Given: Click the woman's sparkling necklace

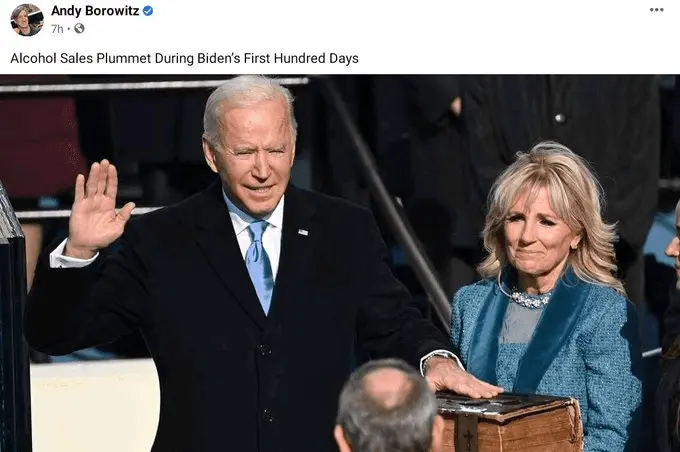Looking at the screenshot, I should pos(530,298).
